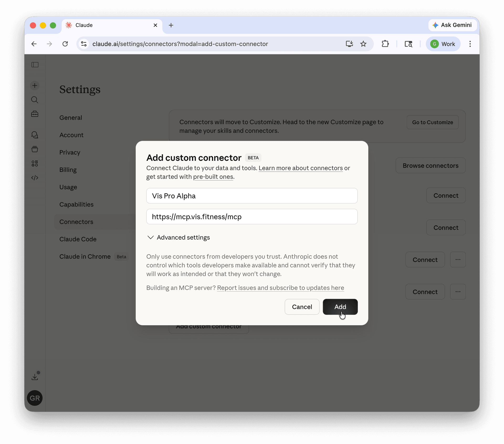
Task: Open the skills shapes icon in sidebar
Action: pos(35,163)
